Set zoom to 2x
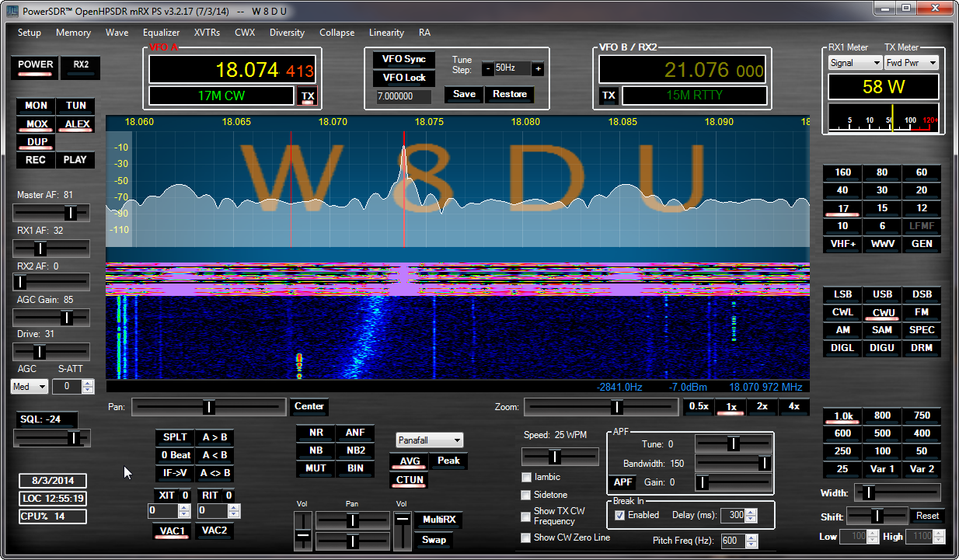This screenshot has width=959, height=560. tap(762, 407)
